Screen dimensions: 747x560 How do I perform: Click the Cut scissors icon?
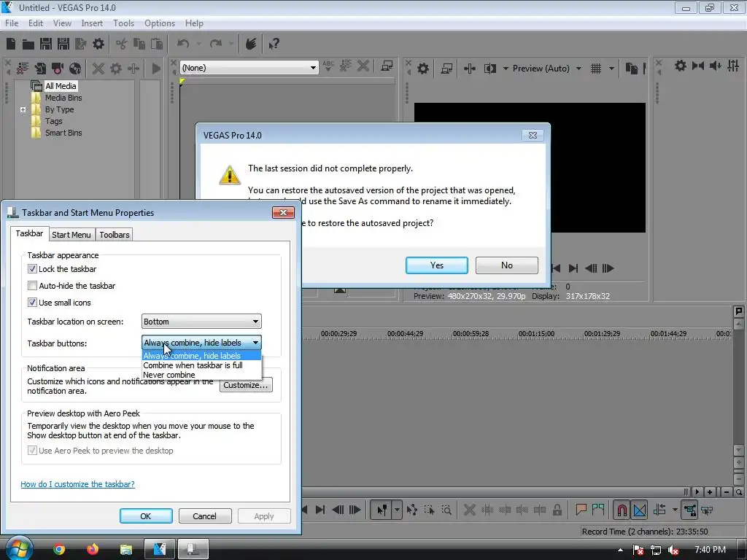tap(122, 44)
